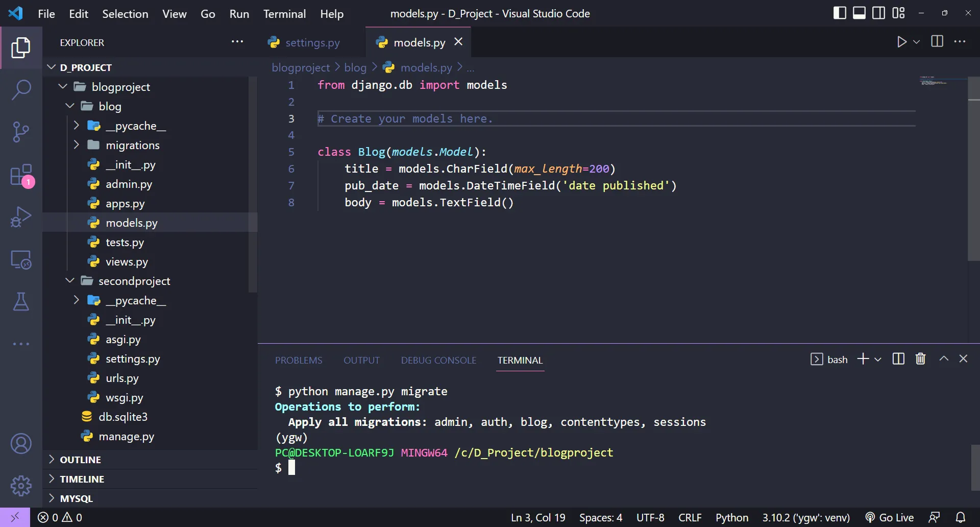
Task: Open the Search view in activity bar
Action: tap(21, 90)
